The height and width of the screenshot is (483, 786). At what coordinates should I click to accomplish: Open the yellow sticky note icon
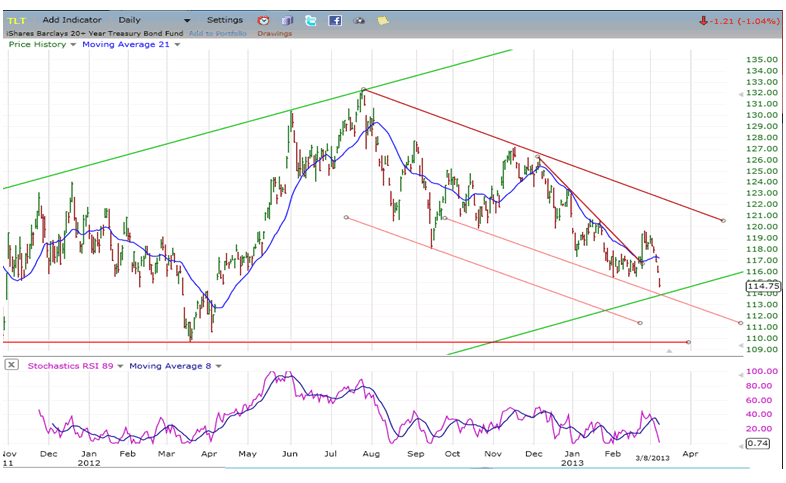click(383, 20)
